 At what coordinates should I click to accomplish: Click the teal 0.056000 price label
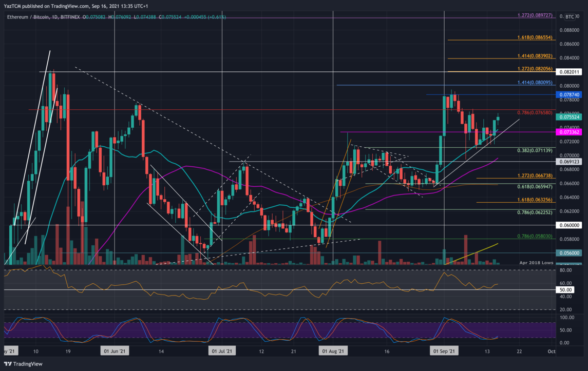(x=570, y=253)
